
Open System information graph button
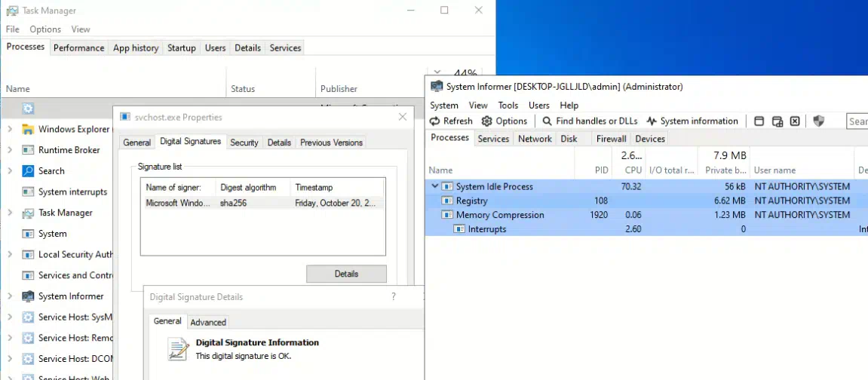[692, 121]
